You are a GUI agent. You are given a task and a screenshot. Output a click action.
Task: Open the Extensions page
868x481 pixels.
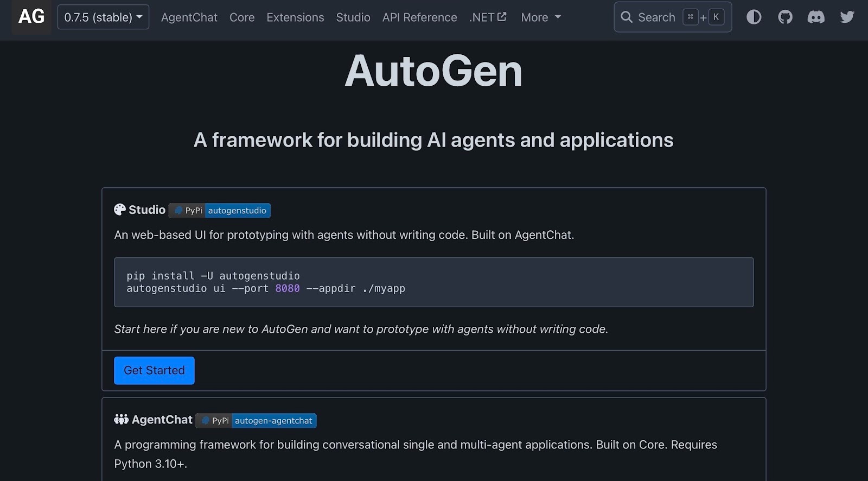[295, 17]
